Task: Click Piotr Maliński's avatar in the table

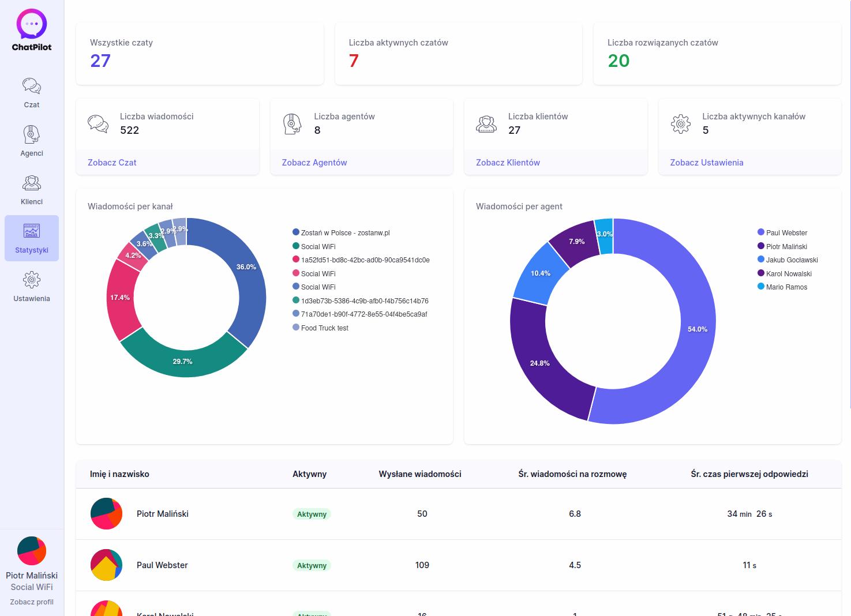Action: (x=107, y=514)
